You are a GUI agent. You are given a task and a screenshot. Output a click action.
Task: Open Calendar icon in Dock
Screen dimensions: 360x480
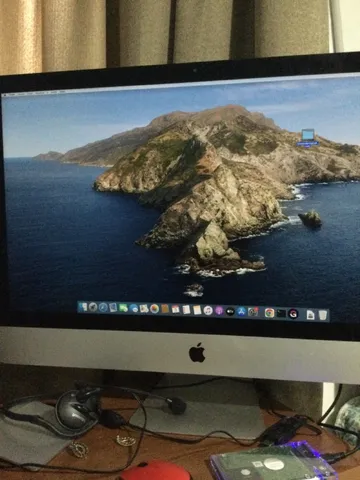175,310
